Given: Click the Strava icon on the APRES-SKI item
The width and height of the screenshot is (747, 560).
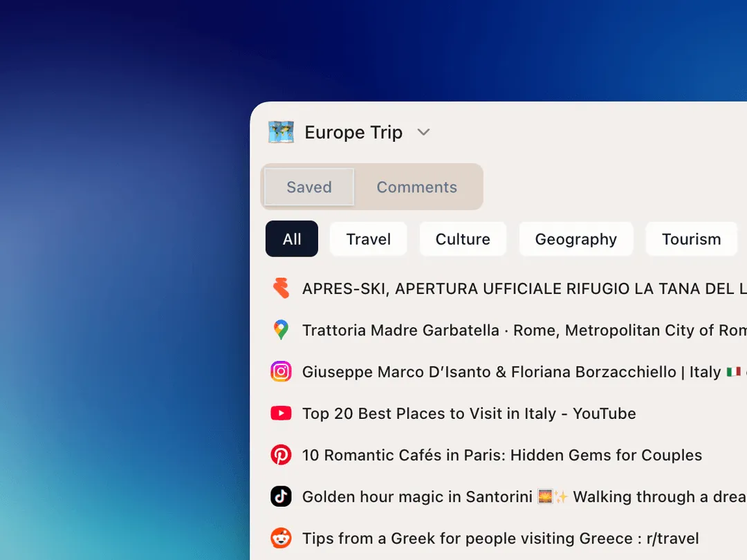Looking at the screenshot, I should pos(281,288).
